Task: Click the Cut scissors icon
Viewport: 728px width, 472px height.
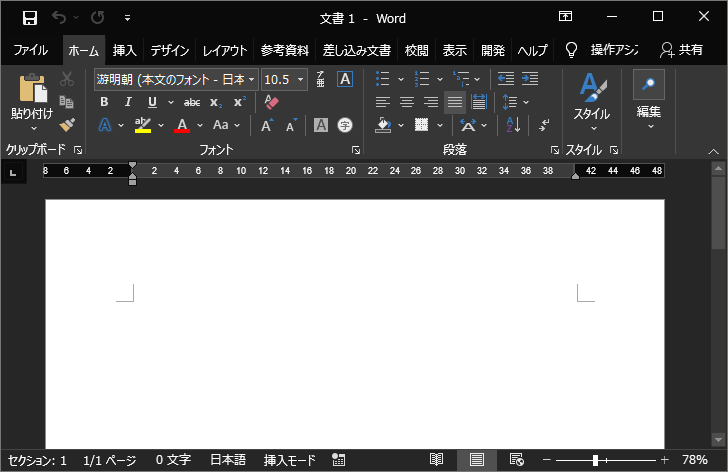Action: (67, 79)
